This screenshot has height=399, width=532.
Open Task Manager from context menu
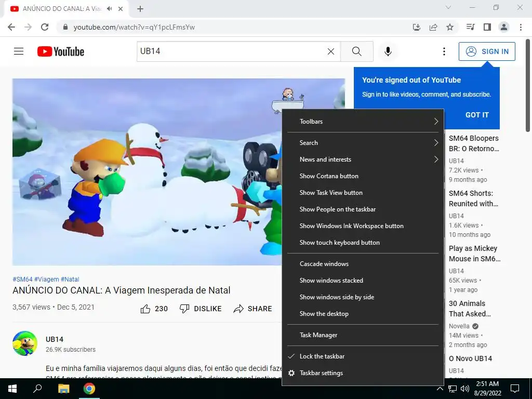click(x=363, y=335)
